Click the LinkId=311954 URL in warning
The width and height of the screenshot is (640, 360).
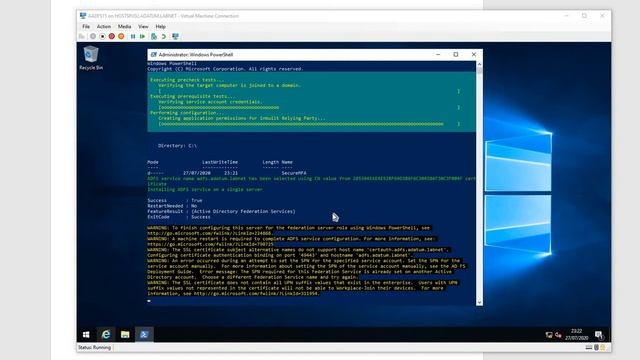pyautogui.click(x=257, y=293)
